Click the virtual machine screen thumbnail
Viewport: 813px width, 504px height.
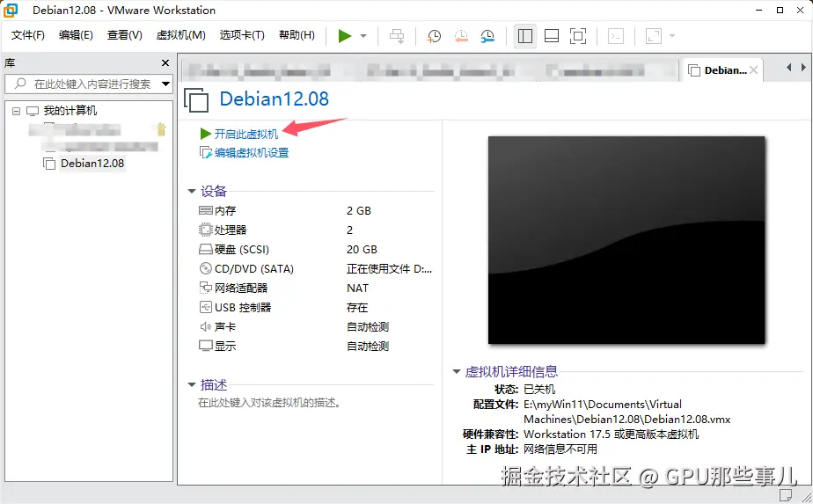(626, 240)
